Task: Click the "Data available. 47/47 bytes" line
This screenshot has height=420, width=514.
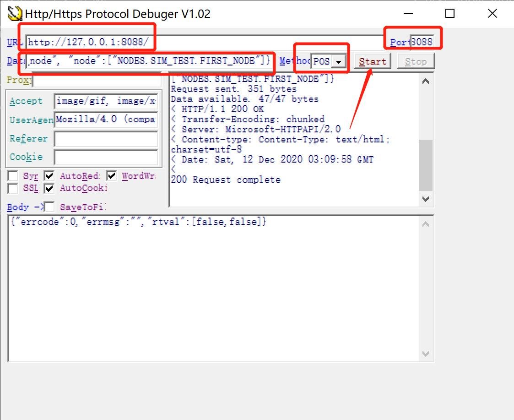Action: pos(244,99)
